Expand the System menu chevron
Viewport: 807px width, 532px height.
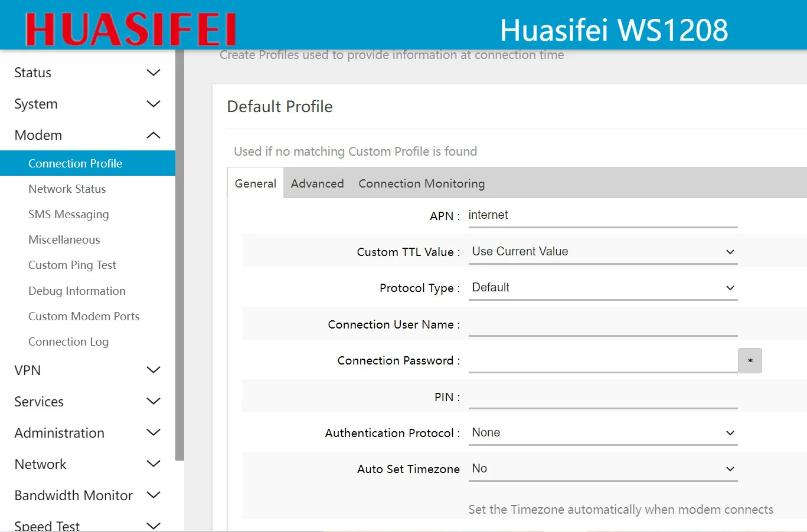click(x=153, y=104)
